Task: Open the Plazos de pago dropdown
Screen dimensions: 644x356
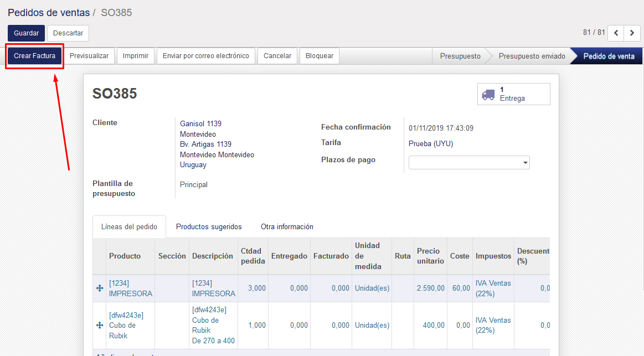Action: [x=469, y=163]
